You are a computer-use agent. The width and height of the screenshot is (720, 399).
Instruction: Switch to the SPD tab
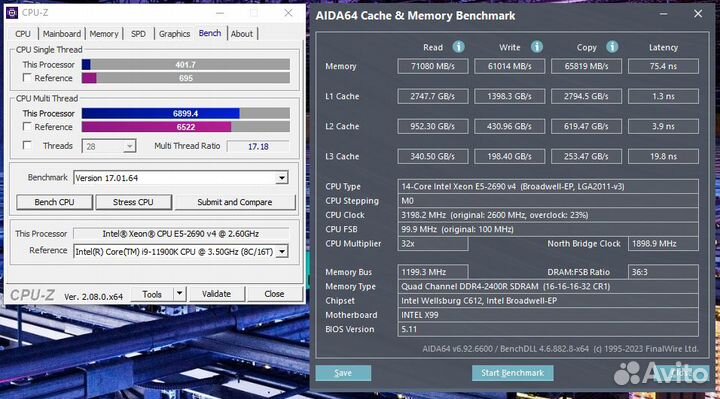[x=138, y=34]
